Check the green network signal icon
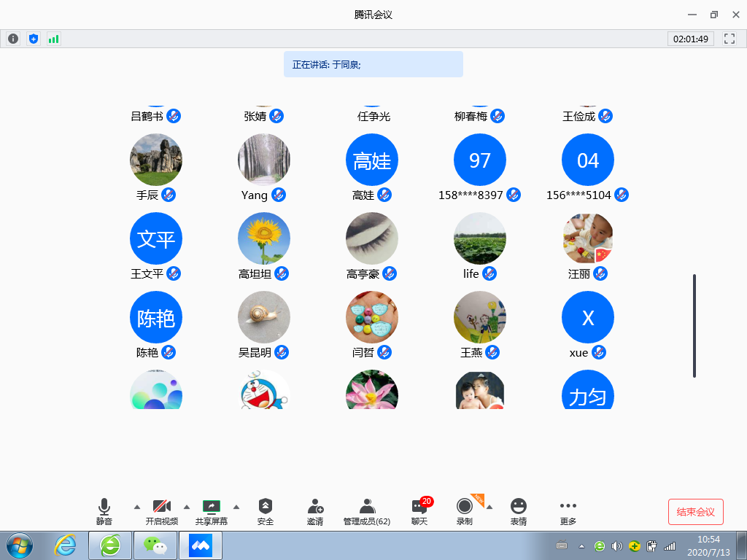 (53, 39)
